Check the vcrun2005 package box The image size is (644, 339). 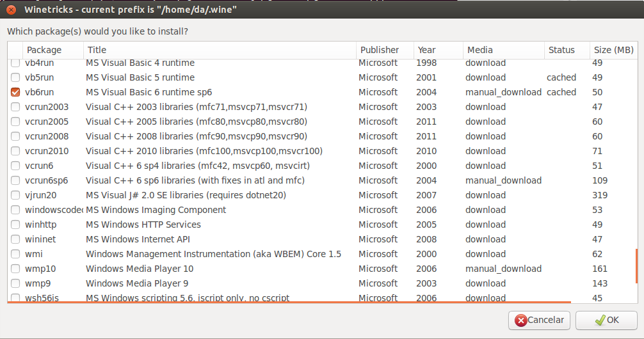point(15,122)
